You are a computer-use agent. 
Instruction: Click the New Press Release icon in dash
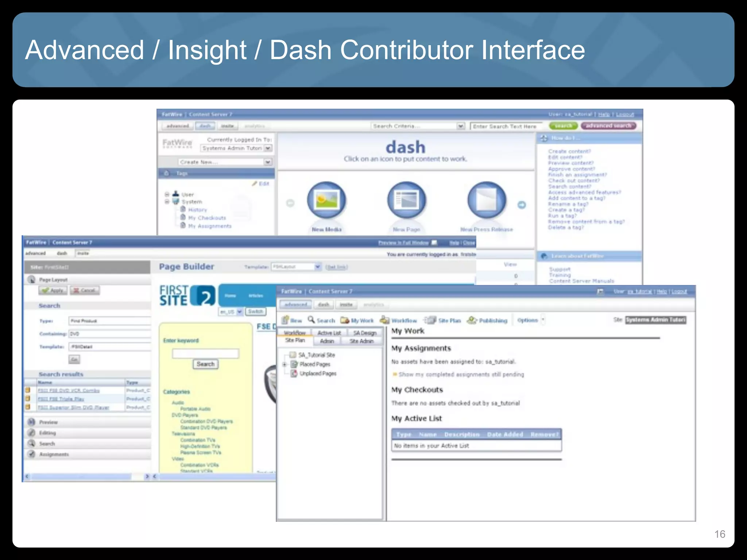pos(487,200)
